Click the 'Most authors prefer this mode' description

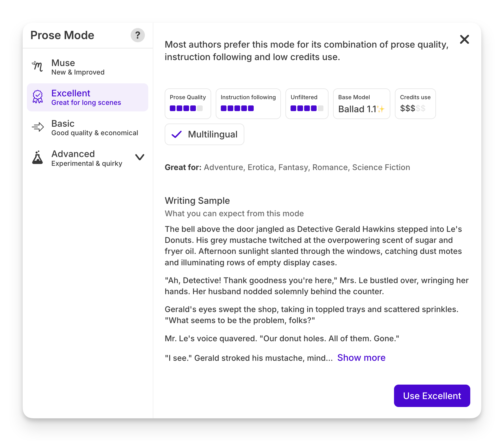[x=307, y=51]
